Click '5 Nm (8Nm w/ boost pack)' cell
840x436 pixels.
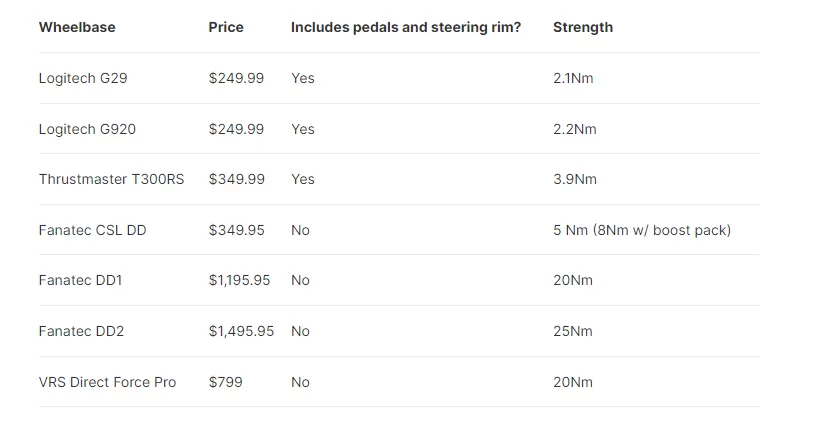point(642,230)
